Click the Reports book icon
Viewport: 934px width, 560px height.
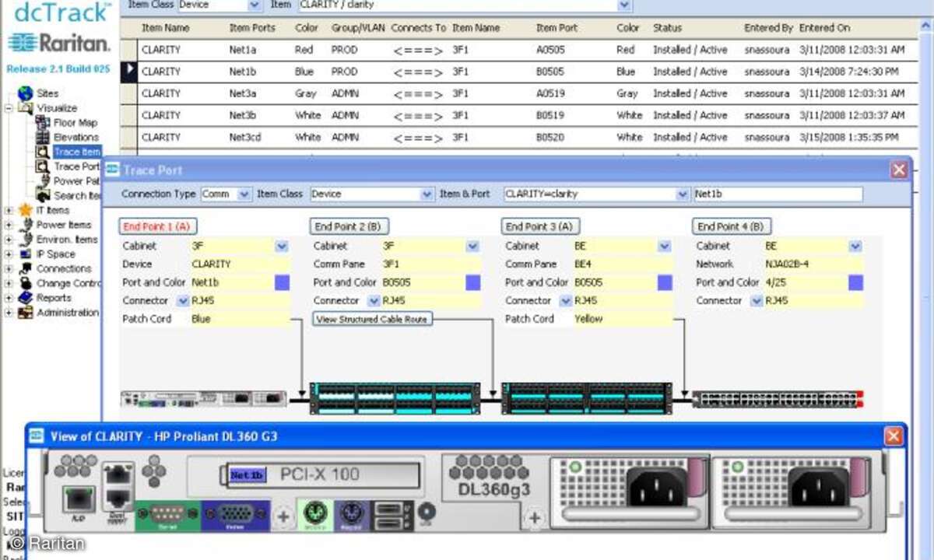pyautogui.click(x=25, y=297)
